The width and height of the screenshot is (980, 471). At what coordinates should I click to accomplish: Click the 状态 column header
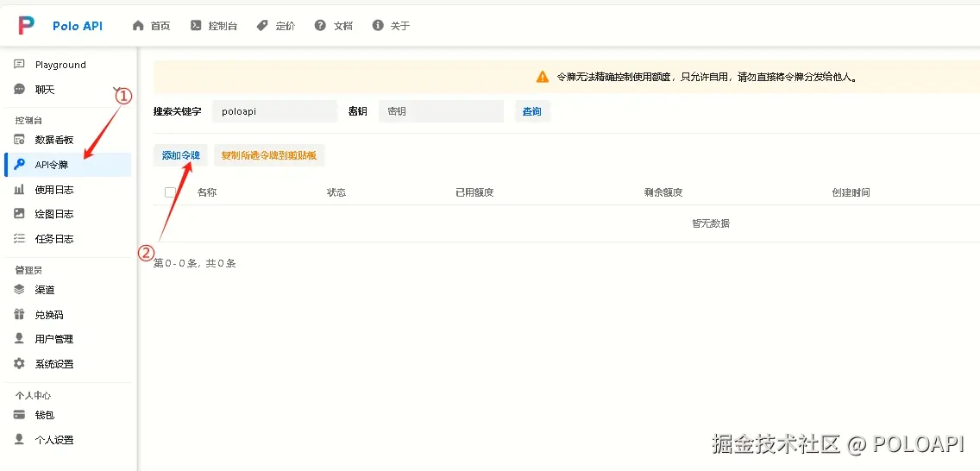pos(336,192)
